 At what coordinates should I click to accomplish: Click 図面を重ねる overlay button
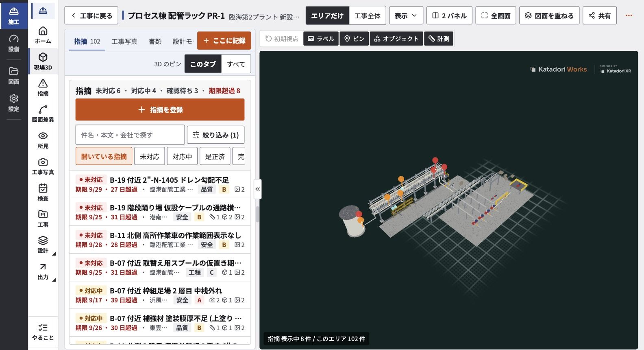point(549,15)
